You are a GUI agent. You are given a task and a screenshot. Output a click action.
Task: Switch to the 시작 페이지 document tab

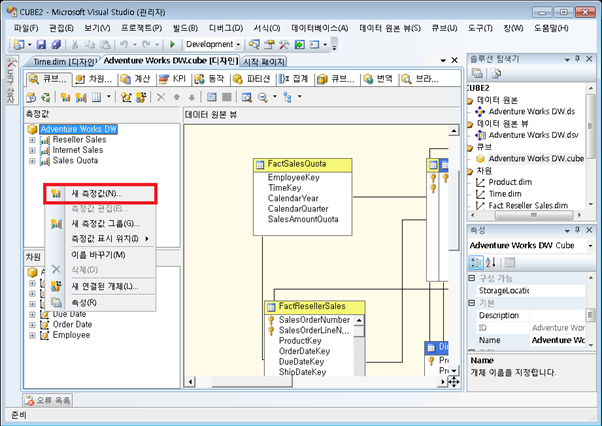pos(264,62)
